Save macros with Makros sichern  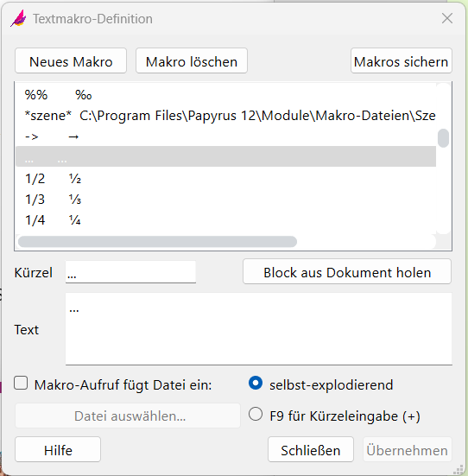tap(402, 60)
